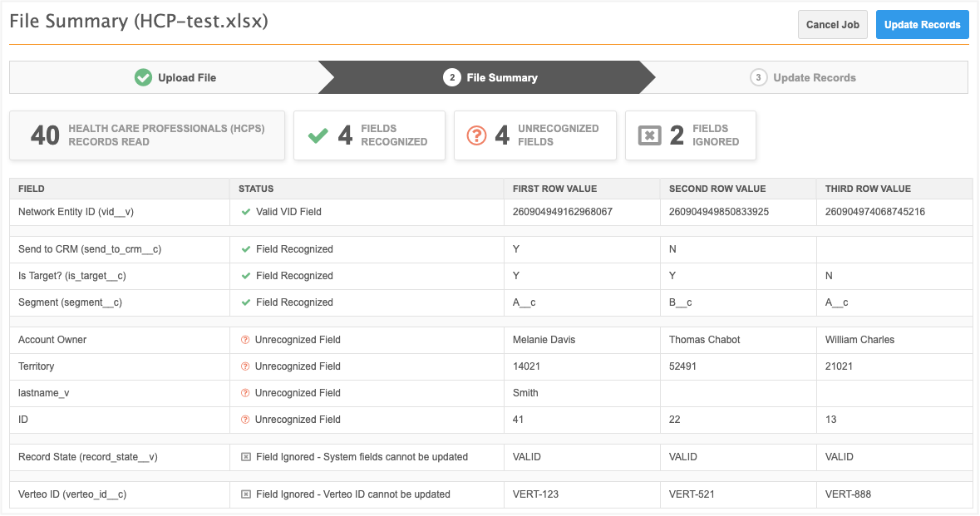The image size is (980, 516).
Task: Click the green check in the Segment row
Action: (246, 302)
